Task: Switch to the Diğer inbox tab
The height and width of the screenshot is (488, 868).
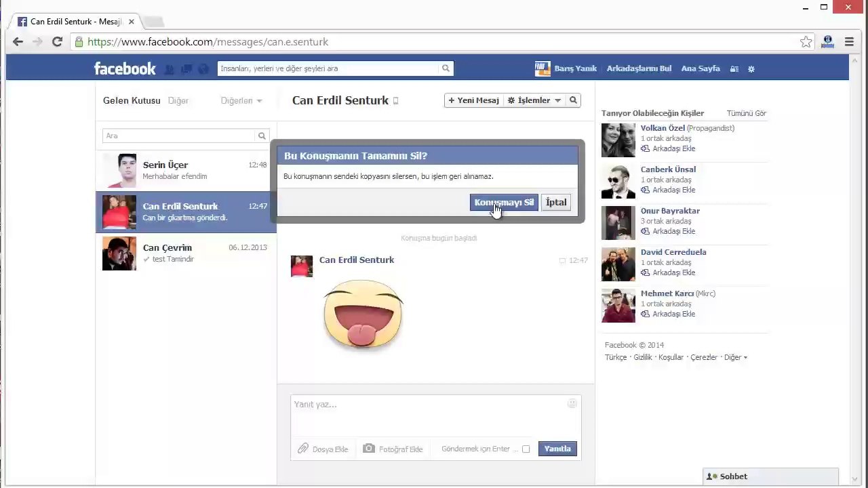Action: click(178, 101)
